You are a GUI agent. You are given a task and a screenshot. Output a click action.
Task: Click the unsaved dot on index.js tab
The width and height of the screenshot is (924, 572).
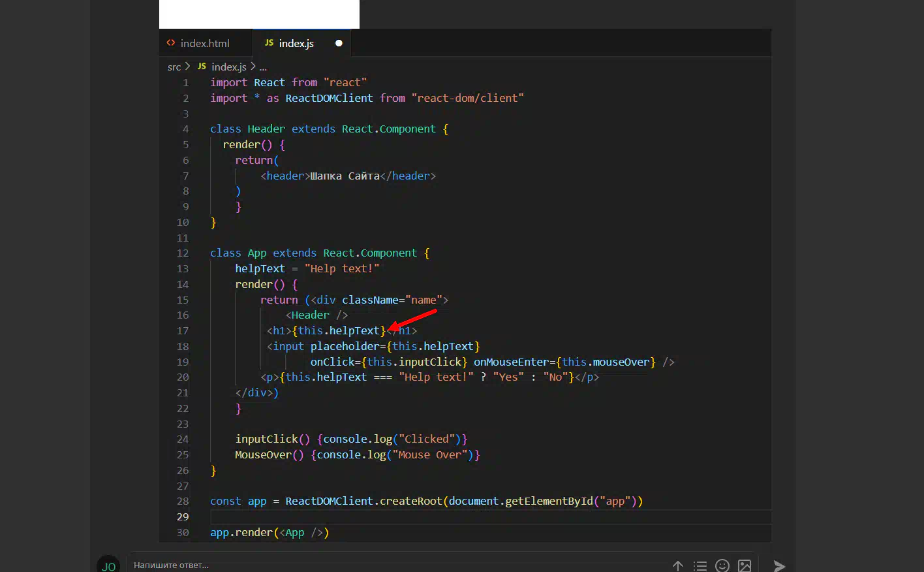click(339, 43)
